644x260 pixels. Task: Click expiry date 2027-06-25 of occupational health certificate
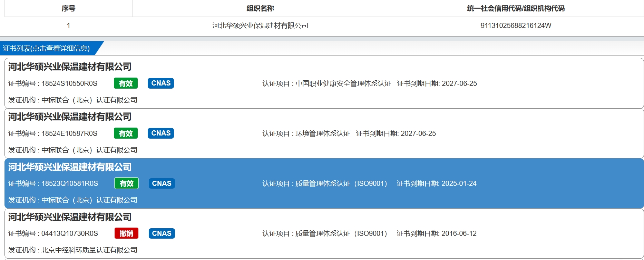(x=459, y=83)
